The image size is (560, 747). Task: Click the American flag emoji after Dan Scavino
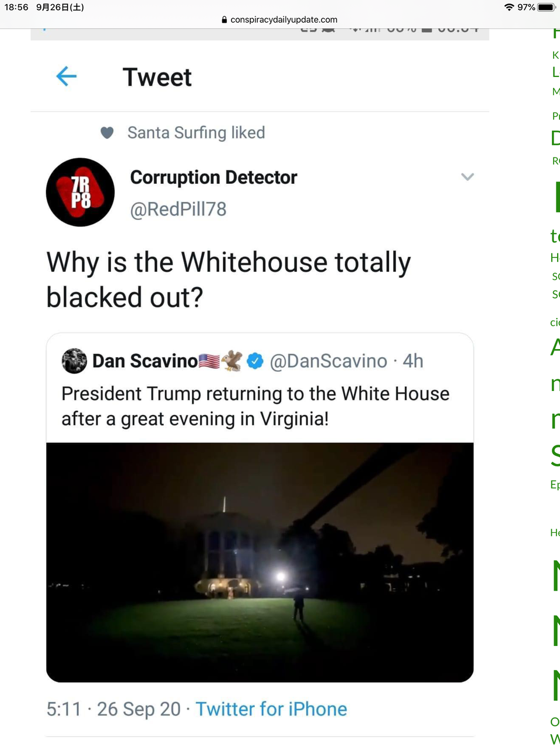[209, 361]
